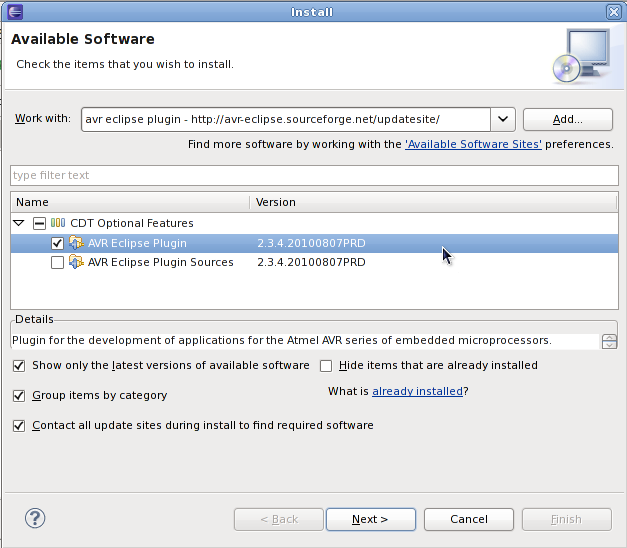Check the AVR Eclipse Plugin Sources checkbox
This screenshot has width=627, height=548.
57,262
